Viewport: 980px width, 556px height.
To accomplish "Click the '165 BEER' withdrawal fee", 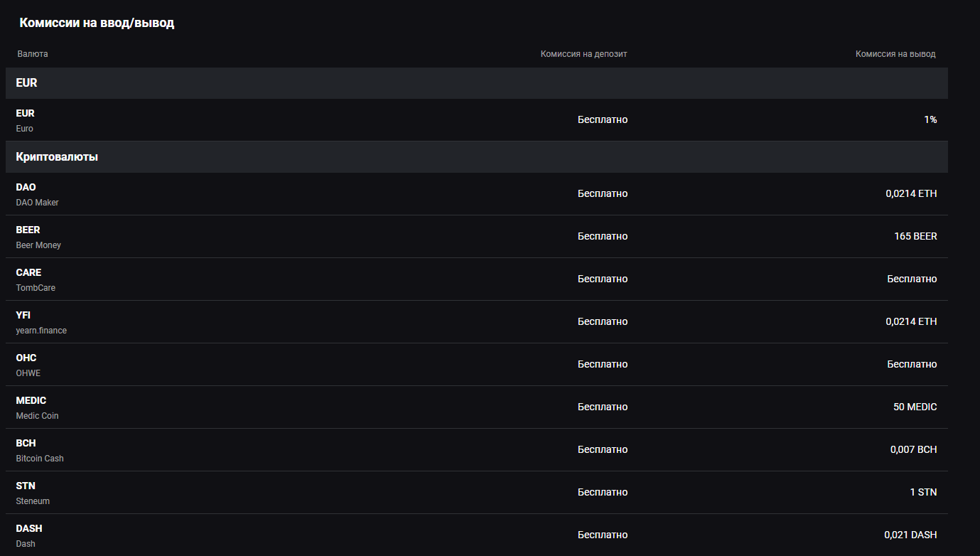I will click(915, 236).
